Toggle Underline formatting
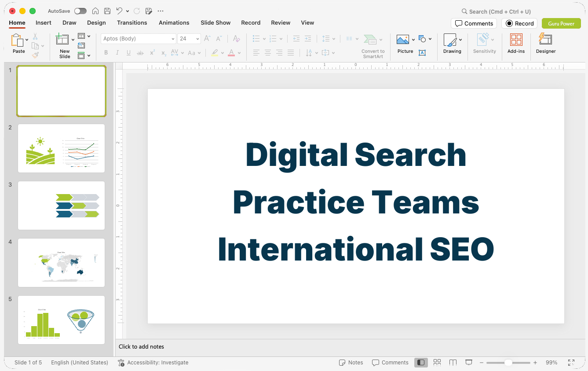This screenshot has width=588, height=371. (x=128, y=53)
